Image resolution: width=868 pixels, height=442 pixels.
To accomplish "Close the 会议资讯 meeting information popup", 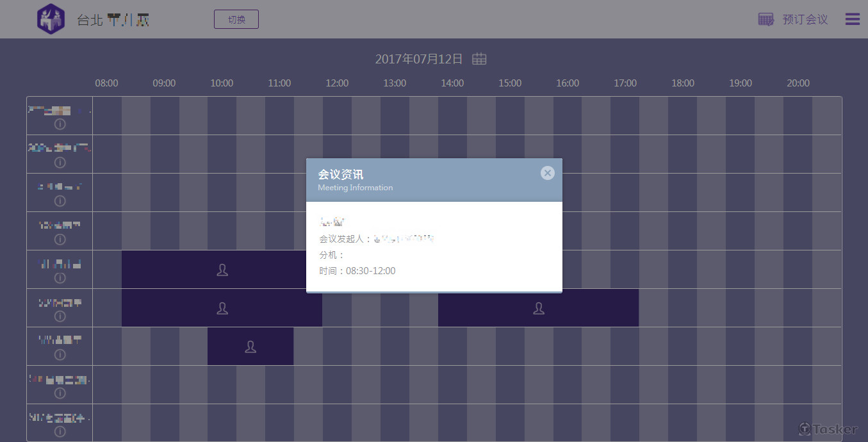I will (x=547, y=173).
